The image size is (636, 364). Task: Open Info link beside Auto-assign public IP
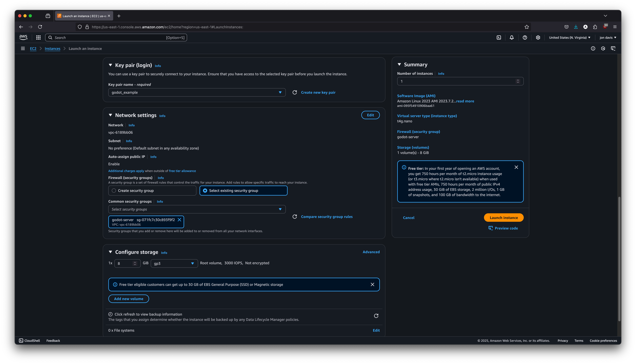pyautogui.click(x=153, y=157)
